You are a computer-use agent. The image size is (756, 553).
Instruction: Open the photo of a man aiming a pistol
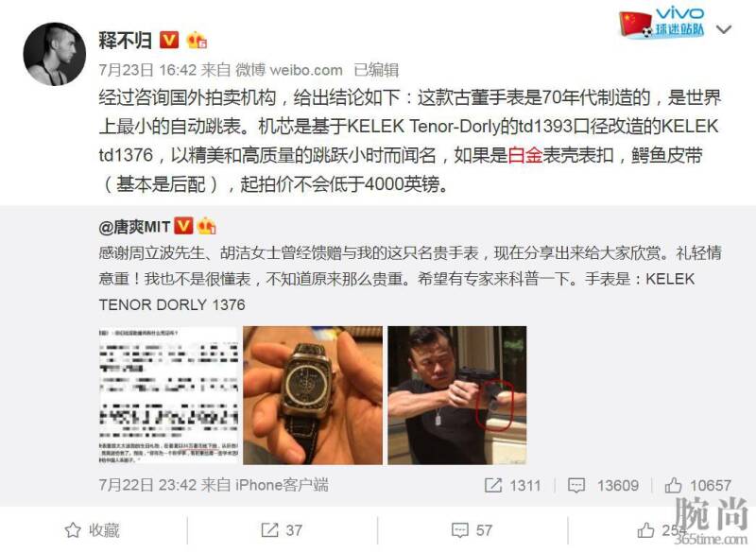(457, 395)
